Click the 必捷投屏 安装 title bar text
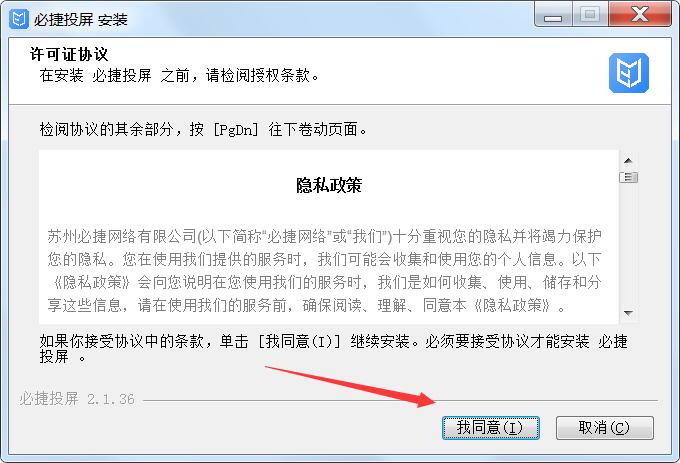 81,20
